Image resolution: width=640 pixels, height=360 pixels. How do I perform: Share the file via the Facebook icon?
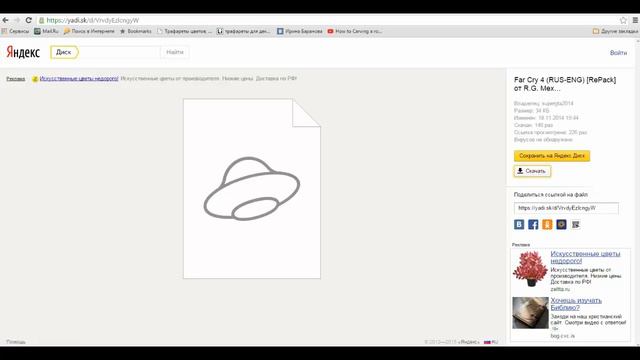[533, 224]
